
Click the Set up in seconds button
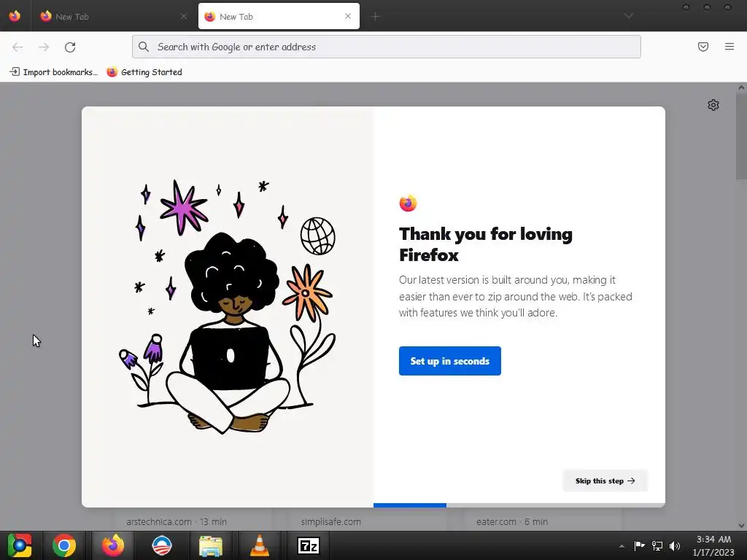tap(449, 361)
